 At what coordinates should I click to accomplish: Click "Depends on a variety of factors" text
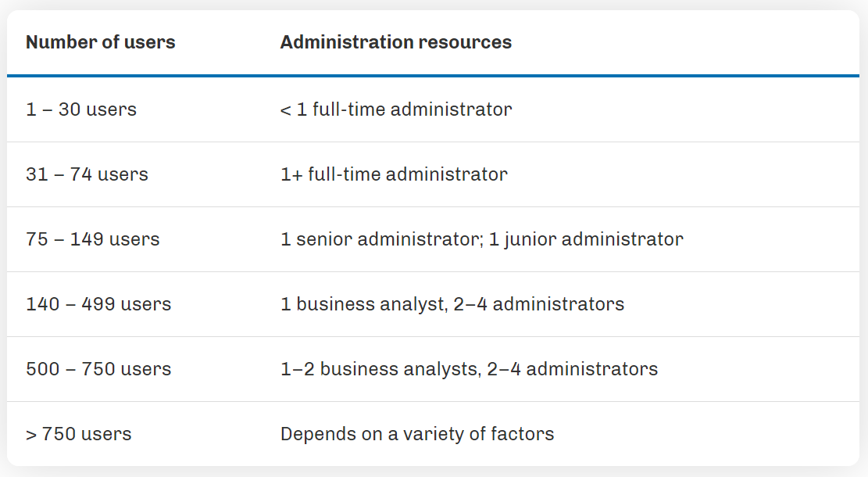pyautogui.click(x=417, y=434)
